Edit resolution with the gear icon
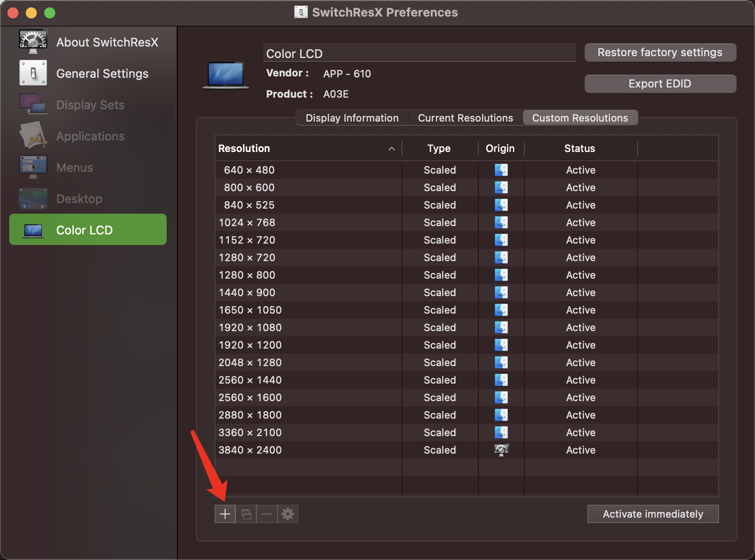Screen dimensions: 755x560 [x=288, y=514]
